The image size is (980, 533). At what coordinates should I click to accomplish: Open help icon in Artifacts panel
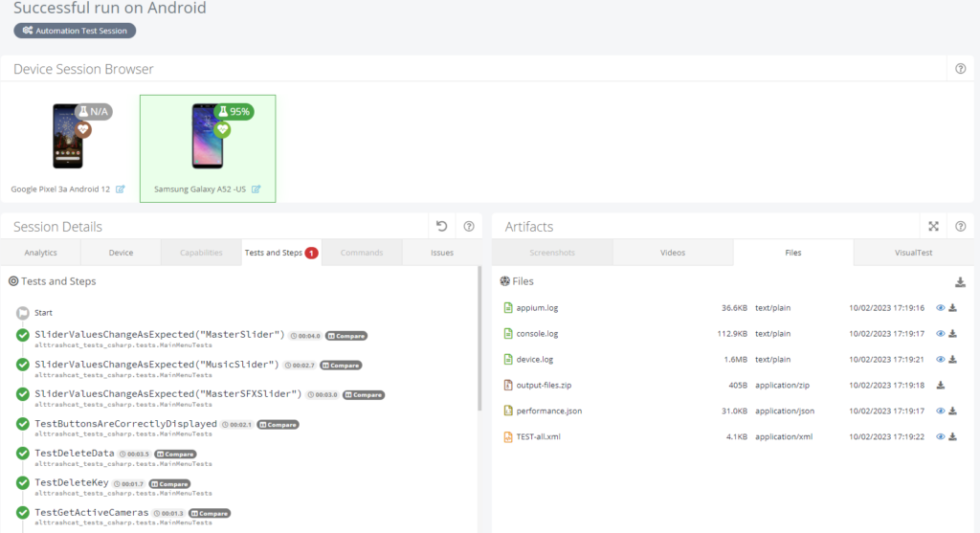(x=961, y=226)
